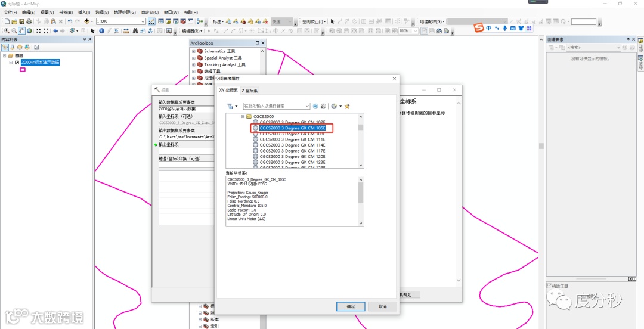Create a new map document icon
The image size is (644, 329).
(x=7, y=21)
